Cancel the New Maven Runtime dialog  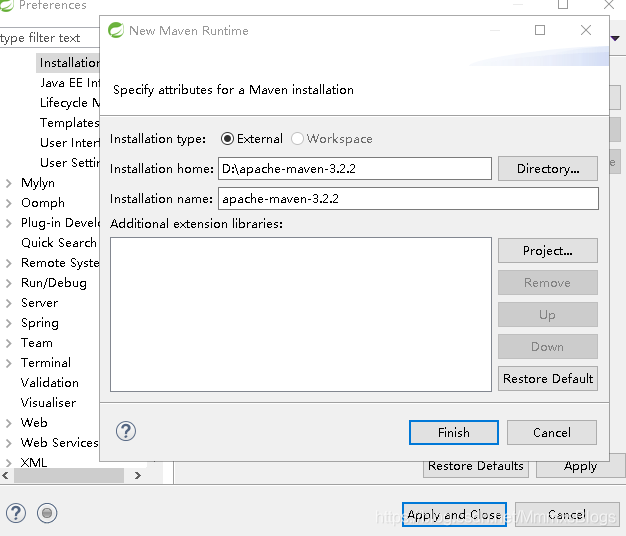tap(552, 432)
